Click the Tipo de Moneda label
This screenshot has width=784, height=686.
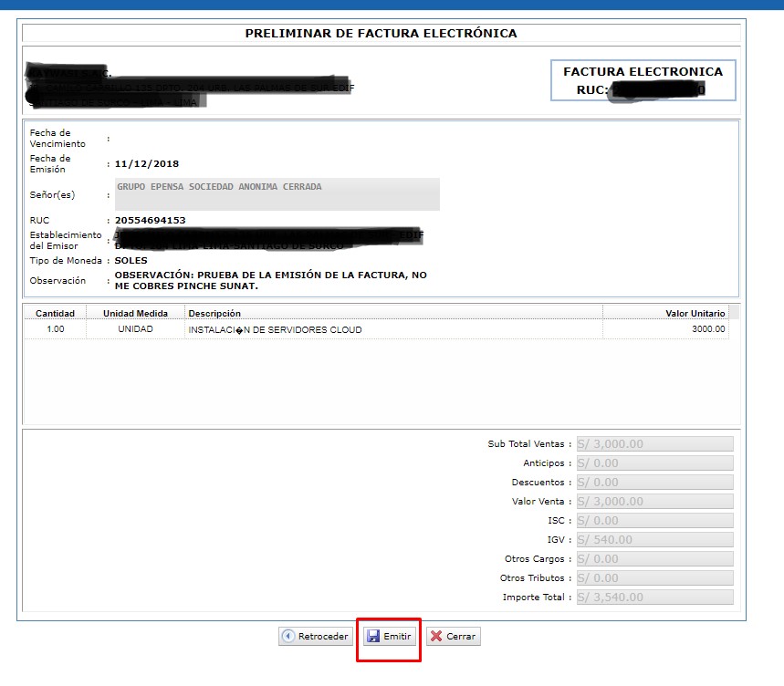click(x=66, y=260)
